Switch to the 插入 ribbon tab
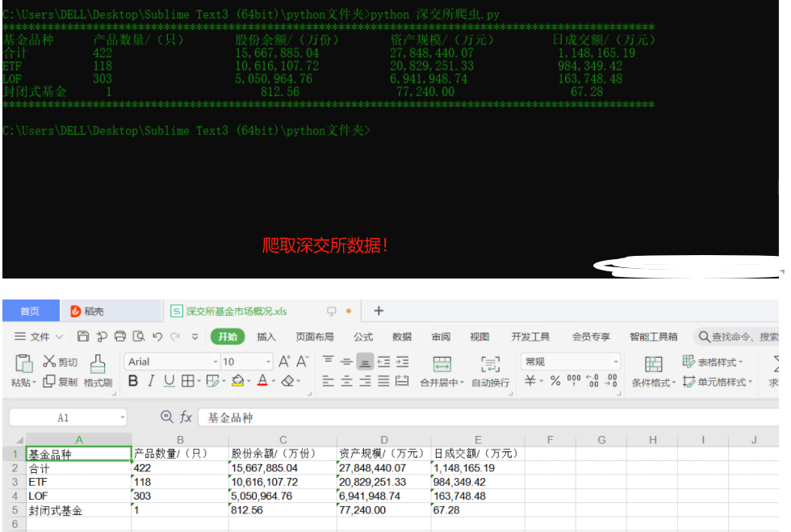The height and width of the screenshot is (532, 791). (x=266, y=337)
